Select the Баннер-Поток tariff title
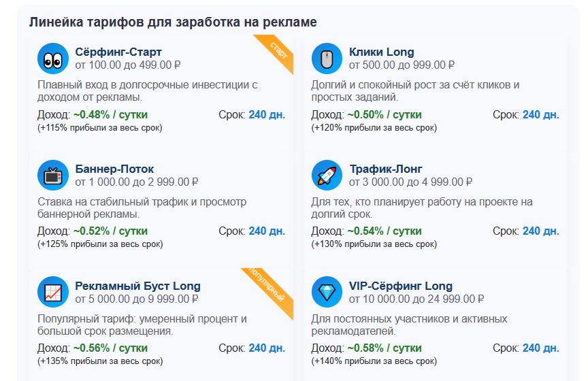588x381 pixels. coord(114,169)
